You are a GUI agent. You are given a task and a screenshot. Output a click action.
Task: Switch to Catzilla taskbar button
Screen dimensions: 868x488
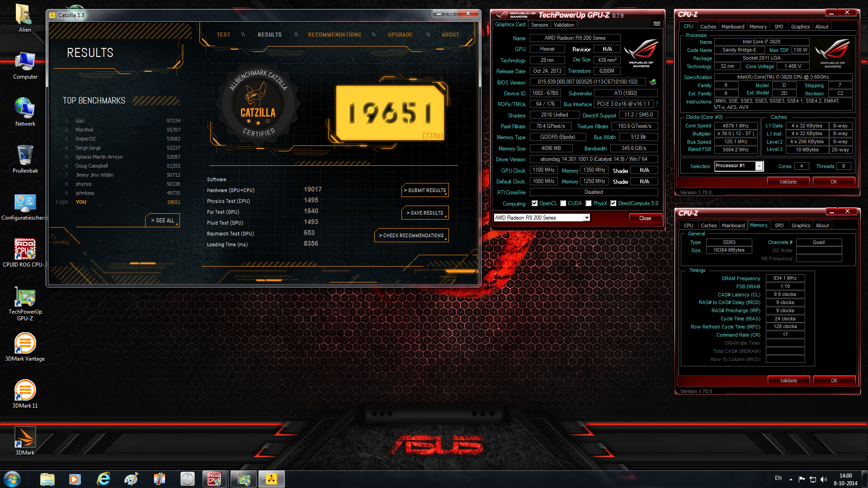271,479
